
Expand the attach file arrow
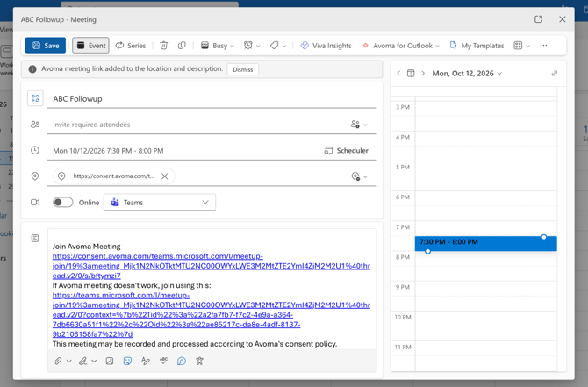[69, 362]
